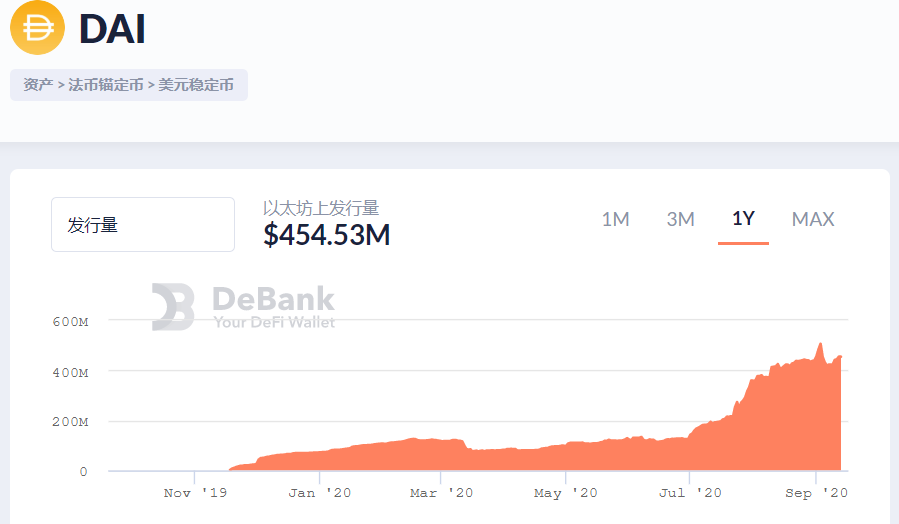Show the MAX chart range
This screenshot has height=524, width=899.
coord(812,219)
